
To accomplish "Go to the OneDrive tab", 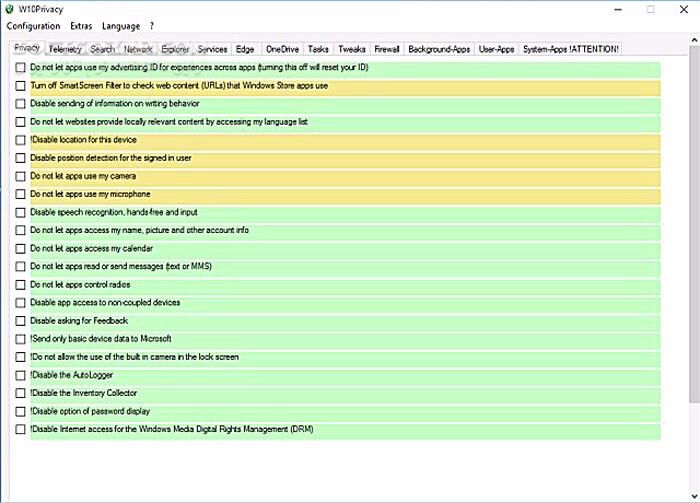I will click(282, 48).
